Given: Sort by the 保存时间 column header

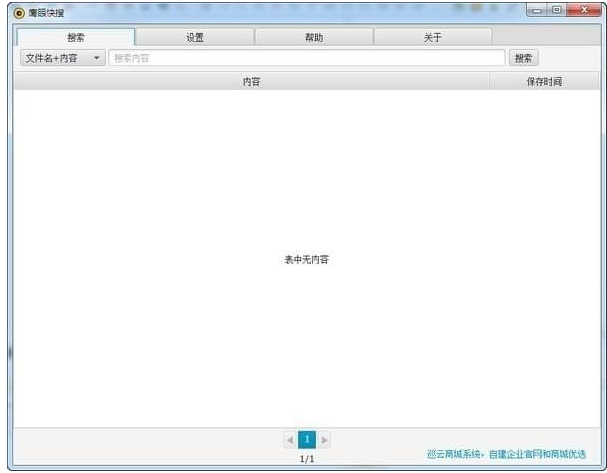Looking at the screenshot, I should click(543, 82).
